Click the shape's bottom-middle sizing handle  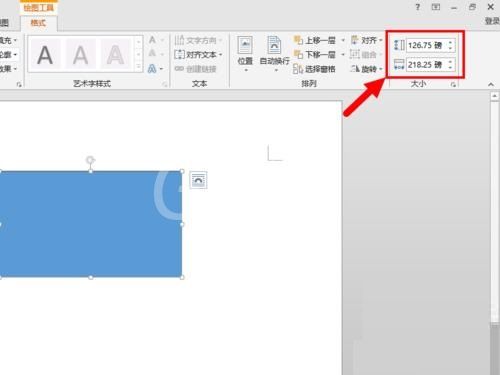[x=91, y=277]
